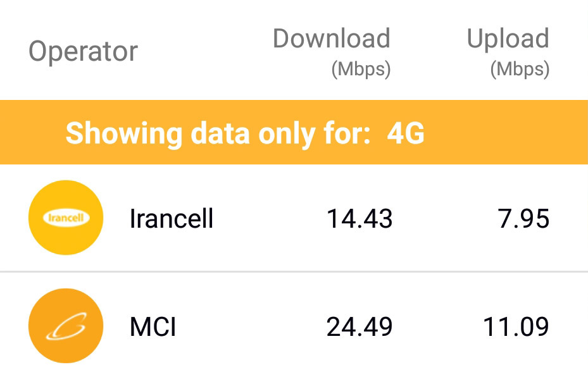Click MCI's 11.09 upload speed
Viewport: 588px width, 377px height.
point(516,327)
